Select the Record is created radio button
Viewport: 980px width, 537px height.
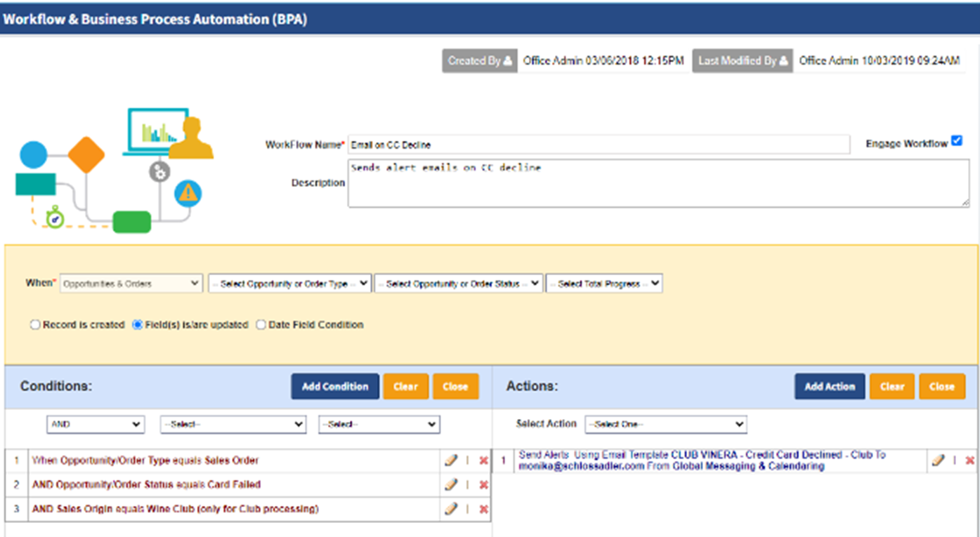pyautogui.click(x=34, y=324)
